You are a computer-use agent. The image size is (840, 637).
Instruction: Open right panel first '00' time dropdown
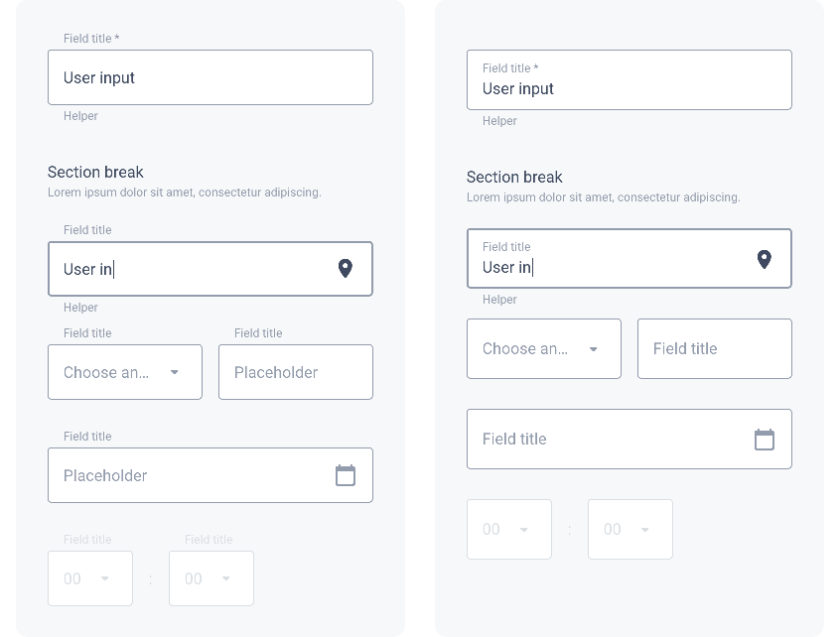pos(509,529)
